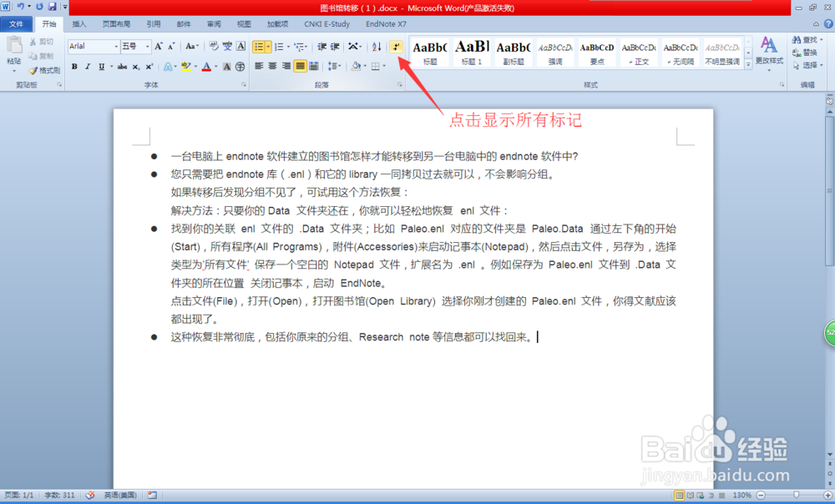Open the Change Case Aa dropdown
This screenshot has height=504, width=835.
coord(192,47)
